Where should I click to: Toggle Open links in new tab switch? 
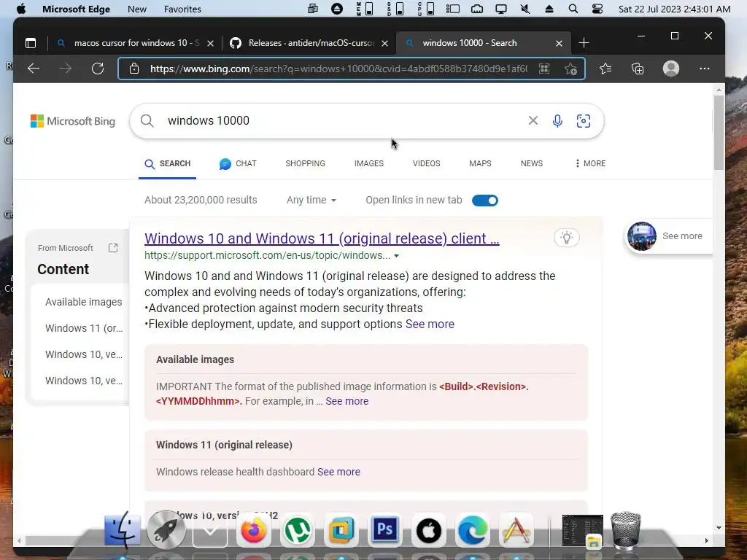pyautogui.click(x=485, y=201)
